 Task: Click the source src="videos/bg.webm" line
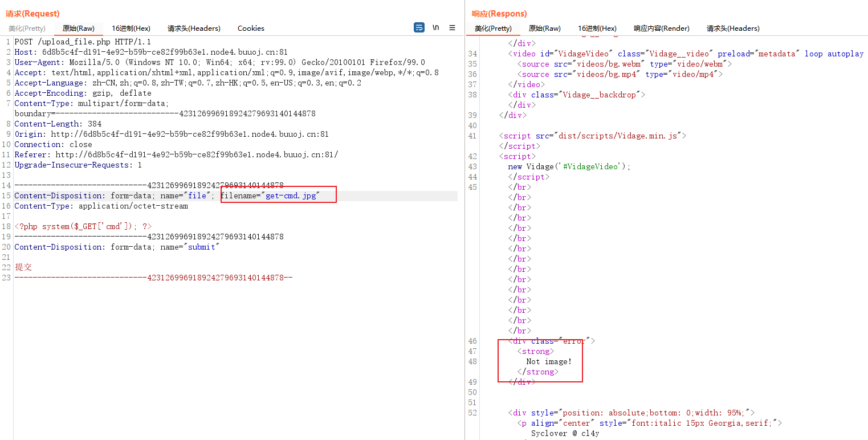tap(624, 64)
